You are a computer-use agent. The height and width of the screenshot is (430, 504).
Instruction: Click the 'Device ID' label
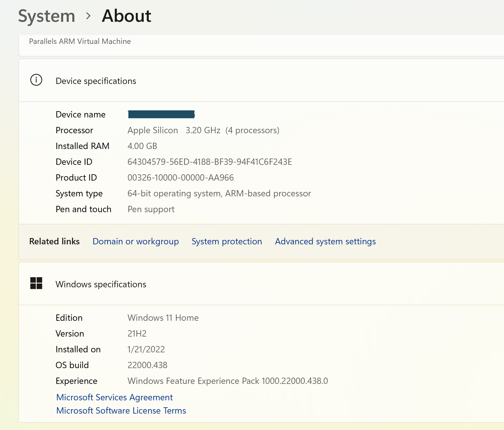(x=74, y=162)
